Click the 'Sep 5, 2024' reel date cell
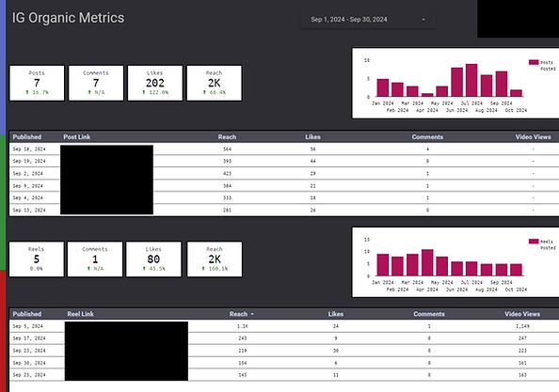This screenshot has height=392, width=559. click(x=28, y=326)
